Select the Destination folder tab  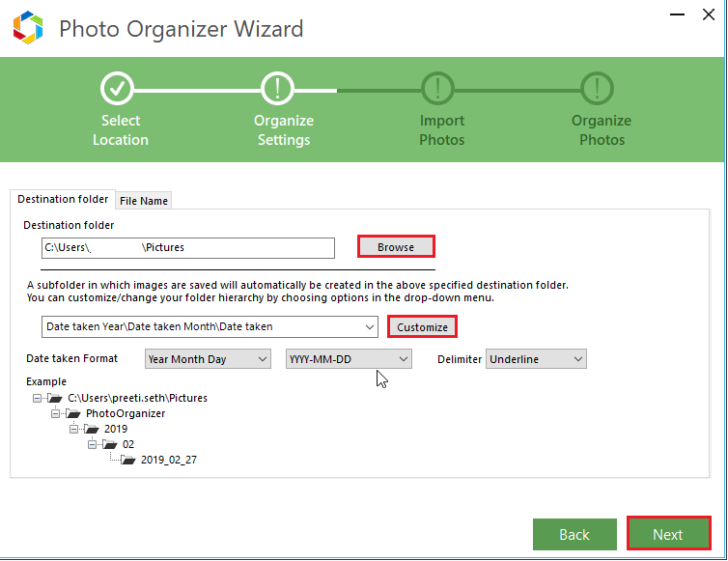tap(63, 199)
